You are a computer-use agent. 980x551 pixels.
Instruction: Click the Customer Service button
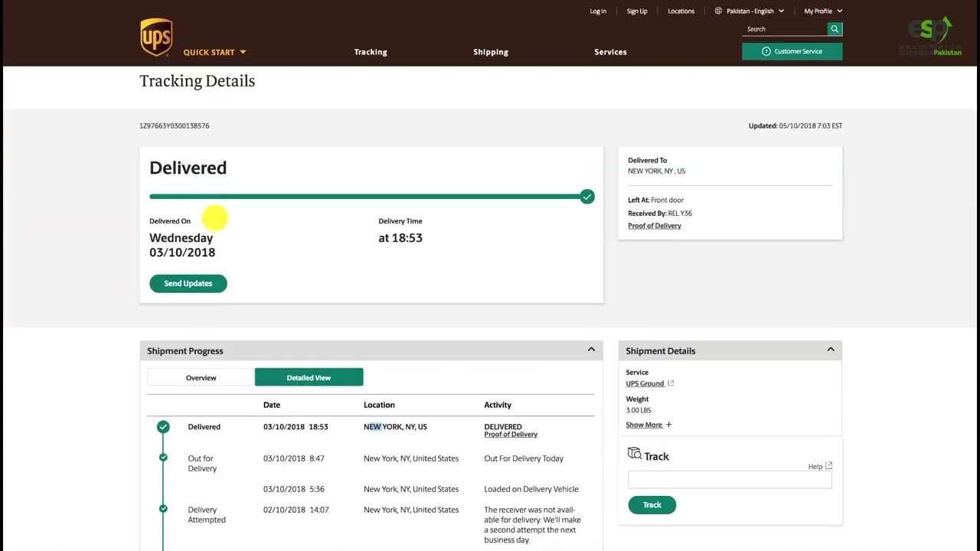point(792,51)
